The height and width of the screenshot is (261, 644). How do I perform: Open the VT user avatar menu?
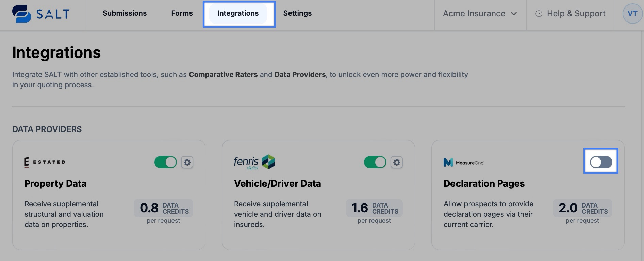pos(632,14)
